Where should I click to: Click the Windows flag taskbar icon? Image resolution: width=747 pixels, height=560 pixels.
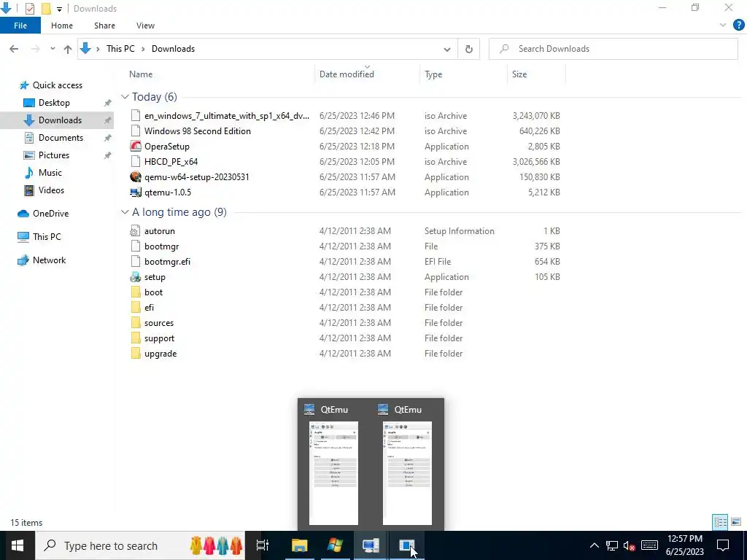[335, 545]
